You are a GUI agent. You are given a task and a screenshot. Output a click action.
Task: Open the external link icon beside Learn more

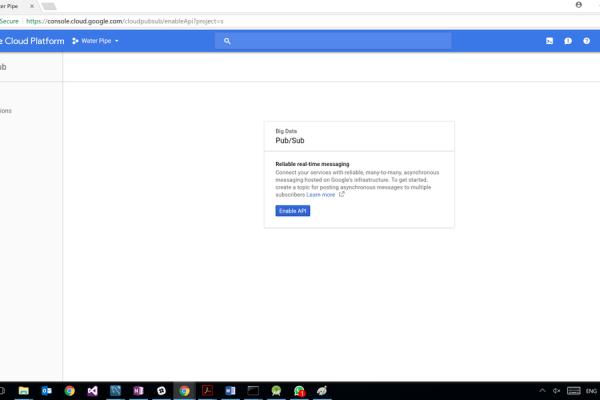click(341, 194)
